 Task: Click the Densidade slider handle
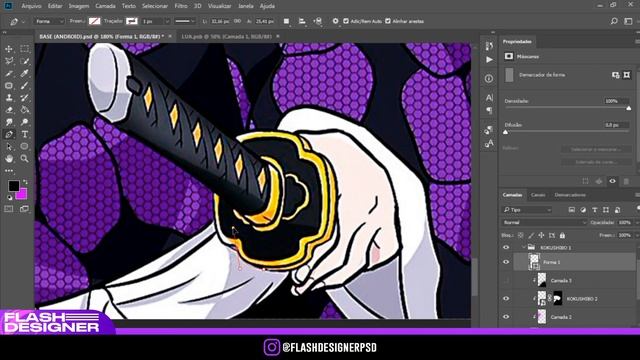[629, 108]
